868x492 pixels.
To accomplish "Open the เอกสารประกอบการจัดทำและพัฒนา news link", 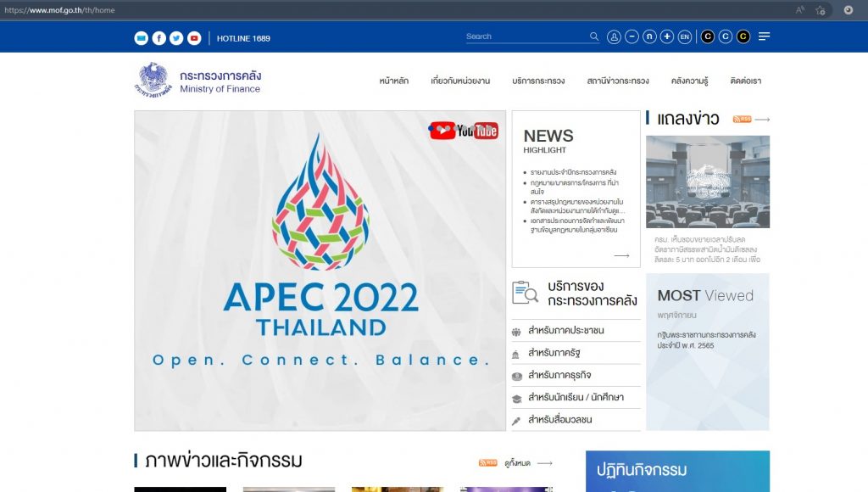I will (576, 225).
